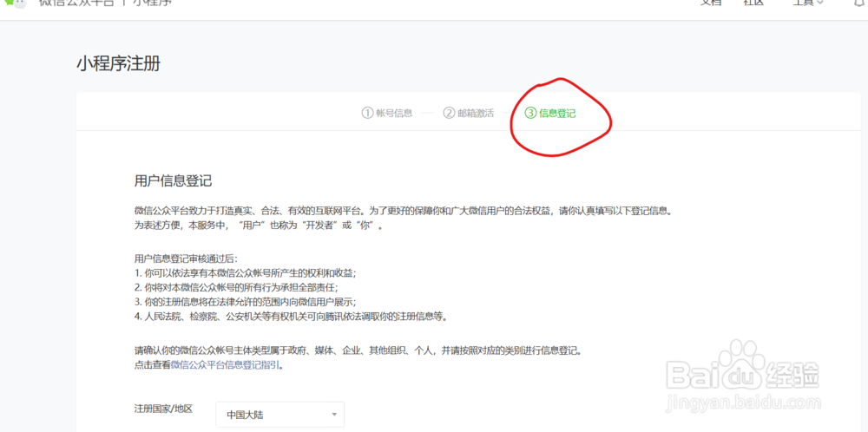The image size is (868, 432).
Task: Click the text 用户信息登记审核通过后:
Action: (x=186, y=259)
